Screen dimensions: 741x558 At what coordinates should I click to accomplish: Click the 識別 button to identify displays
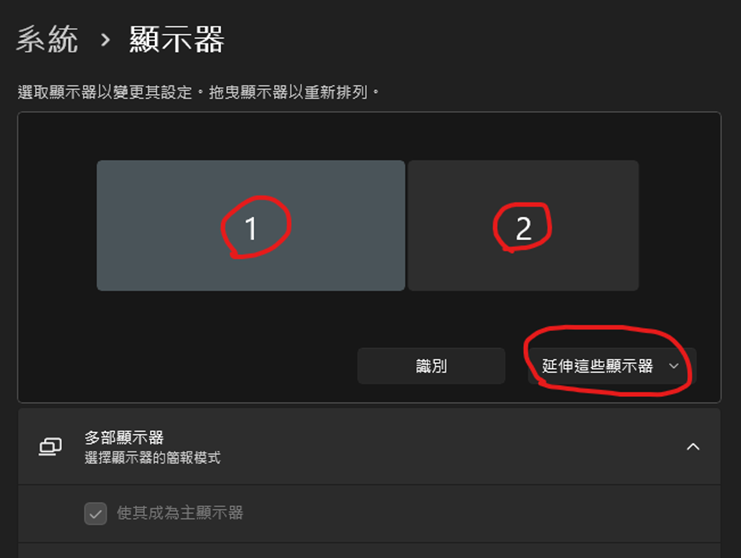[x=431, y=366]
